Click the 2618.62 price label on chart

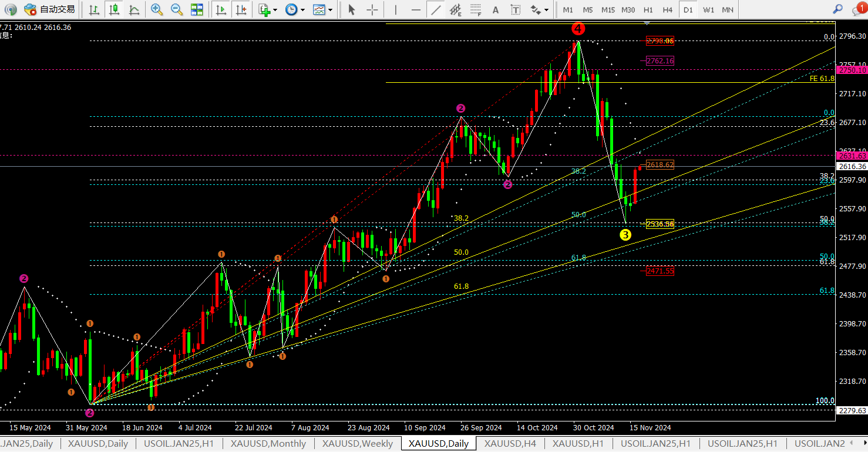660,165
